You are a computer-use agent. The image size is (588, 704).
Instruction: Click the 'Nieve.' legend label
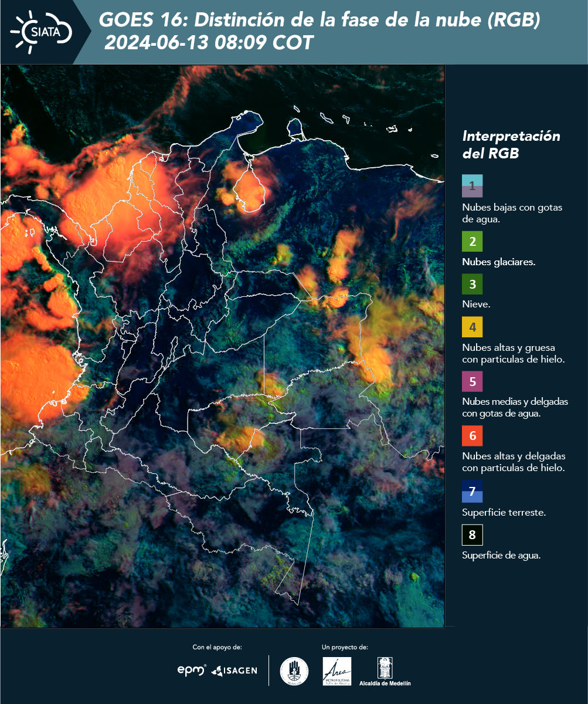[476, 305]
